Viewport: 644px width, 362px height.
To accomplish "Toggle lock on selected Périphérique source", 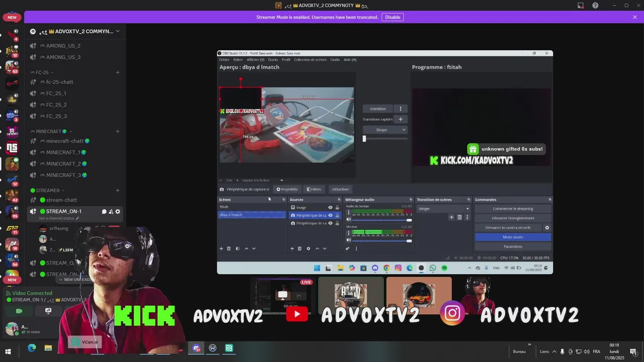I will coord(337,215).
